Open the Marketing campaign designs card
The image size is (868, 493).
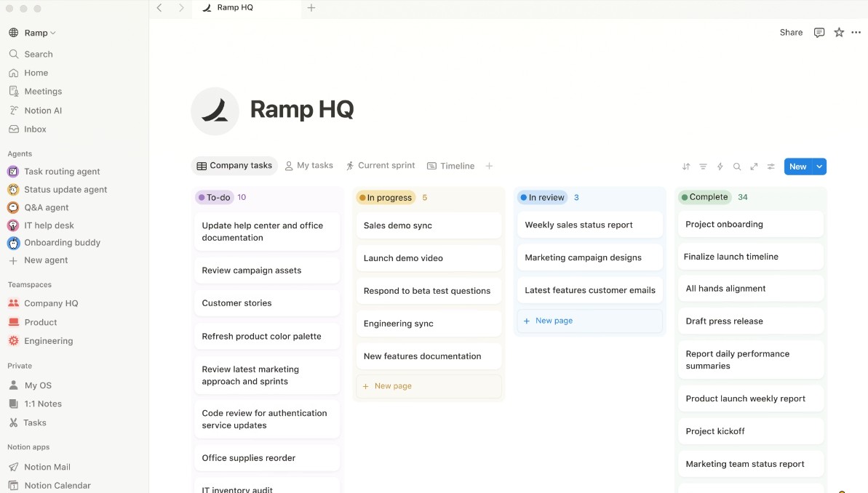(x=590, y=258)
